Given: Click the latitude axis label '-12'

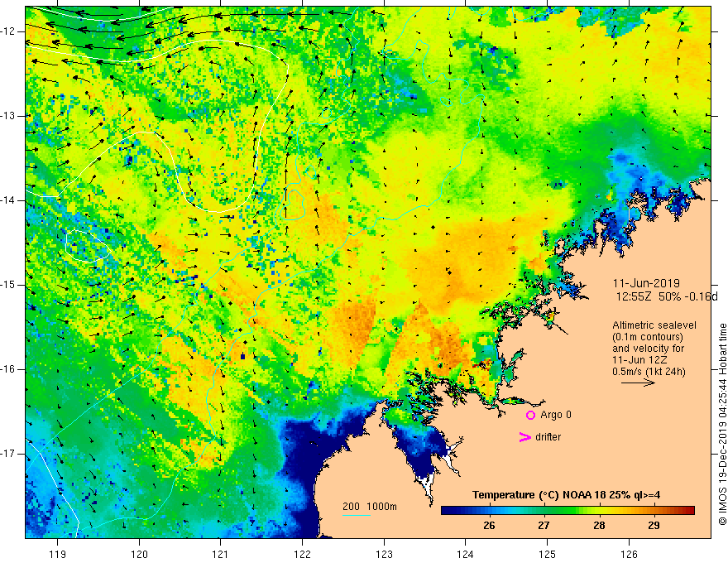Looking at the screenshot, I should [x=9, y=31].
